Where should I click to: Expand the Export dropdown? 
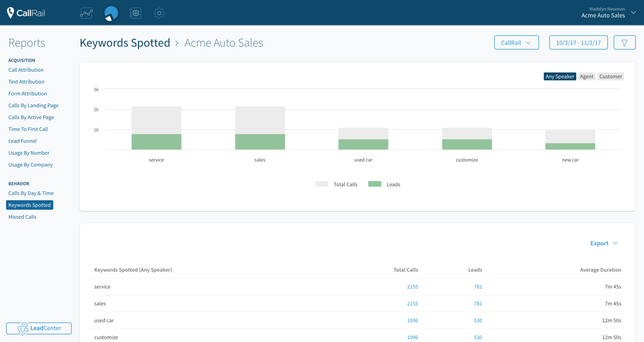(x=604, y=243)
